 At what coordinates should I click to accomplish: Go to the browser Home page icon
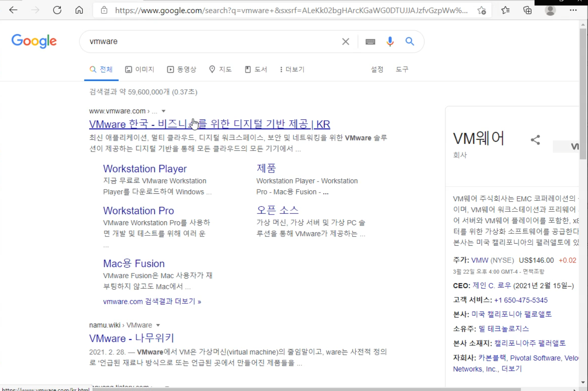[79, 10]
